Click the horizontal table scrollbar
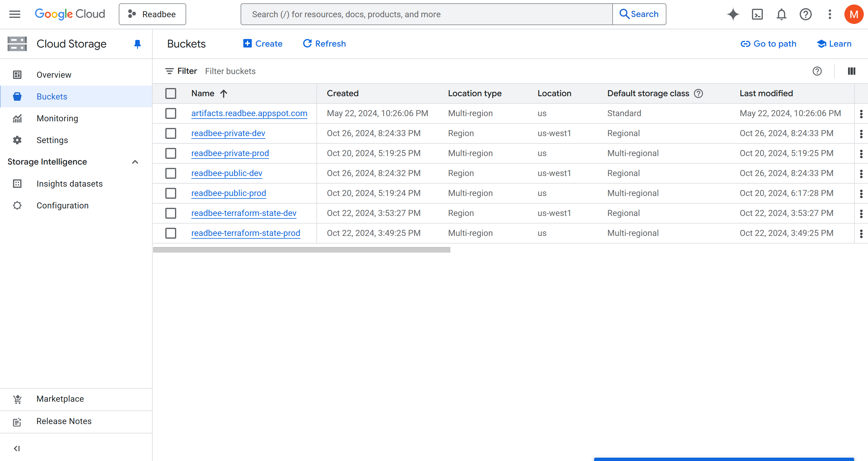This screenshot has height=461, width=868. click(x=301, y=250)
